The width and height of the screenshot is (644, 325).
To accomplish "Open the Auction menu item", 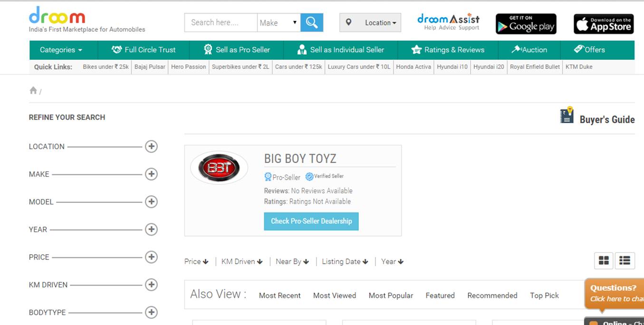I will pyautogui.click(x=529, y=50).
